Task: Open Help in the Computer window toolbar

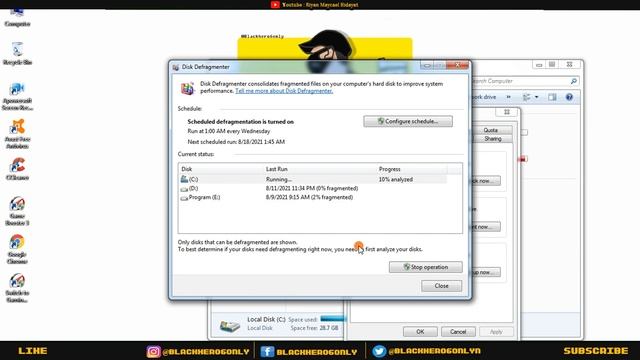Action: pos(569,97)
